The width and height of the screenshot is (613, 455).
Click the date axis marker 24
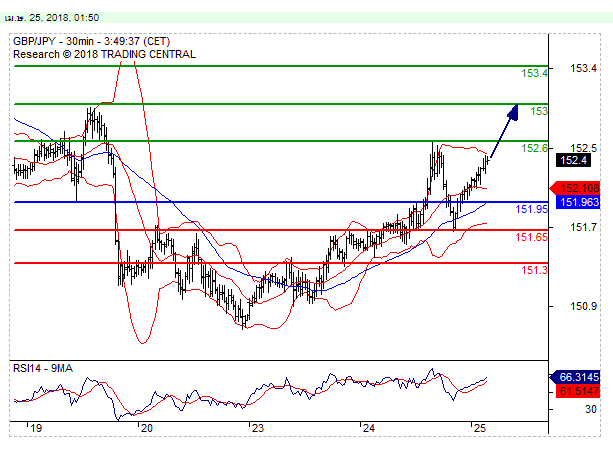369,428
